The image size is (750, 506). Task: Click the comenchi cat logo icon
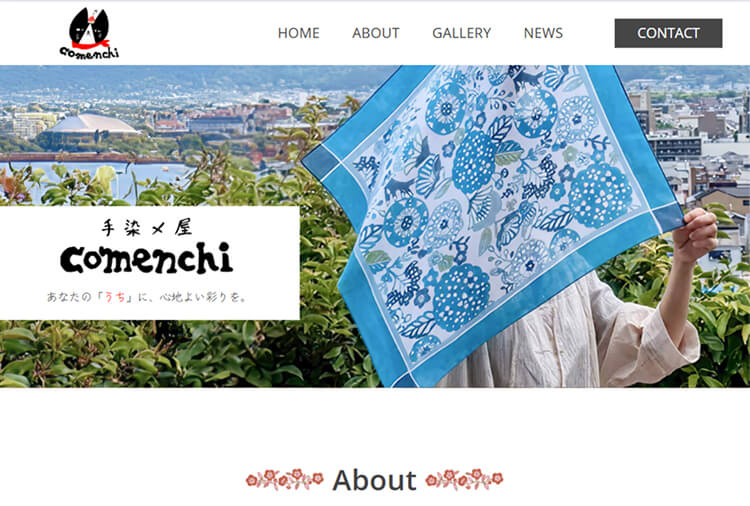click(89, 26)
